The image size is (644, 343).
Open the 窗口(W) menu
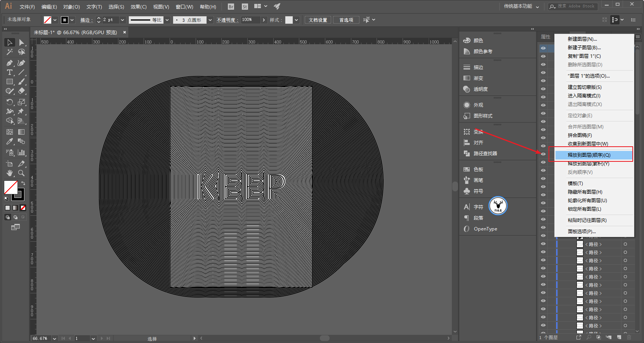[x=184, y=7]
